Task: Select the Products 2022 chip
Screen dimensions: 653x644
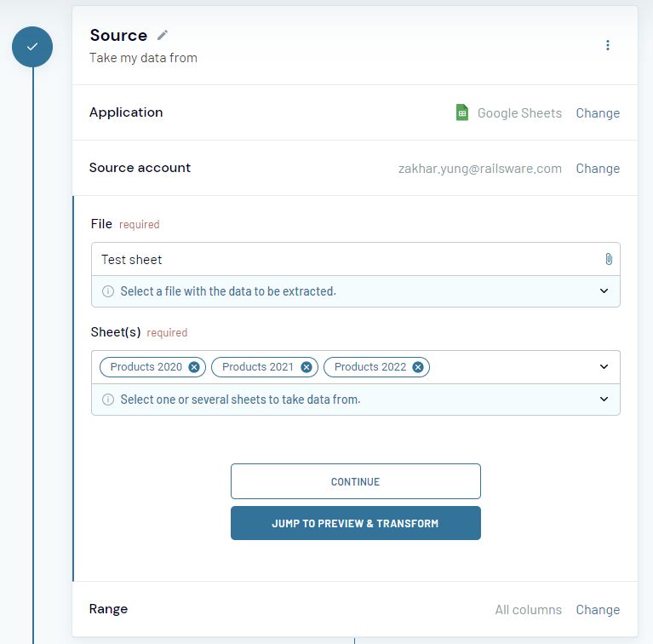Action: (x=376, y=367)
